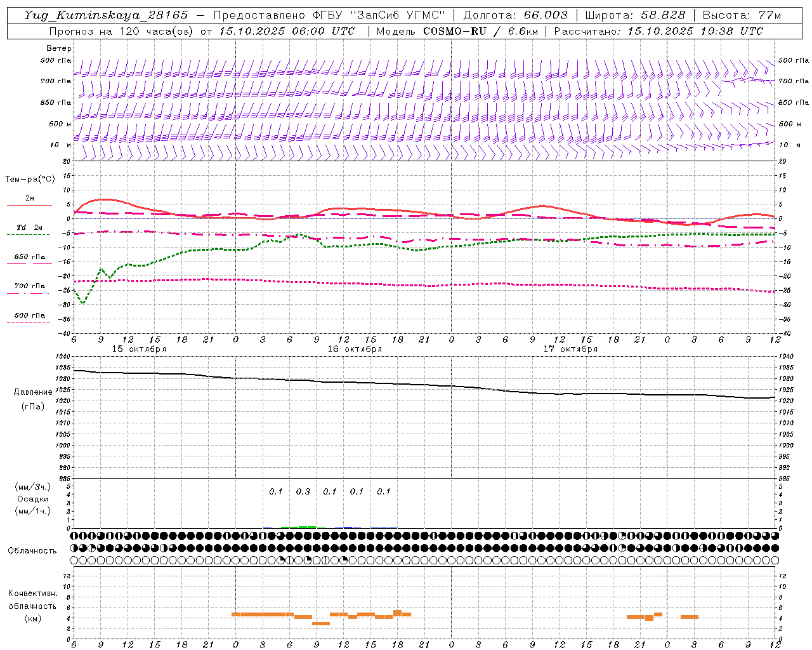812x650 pixels.
Task: Click the "Осадки" precipitation label
Action: coord(32,499)
